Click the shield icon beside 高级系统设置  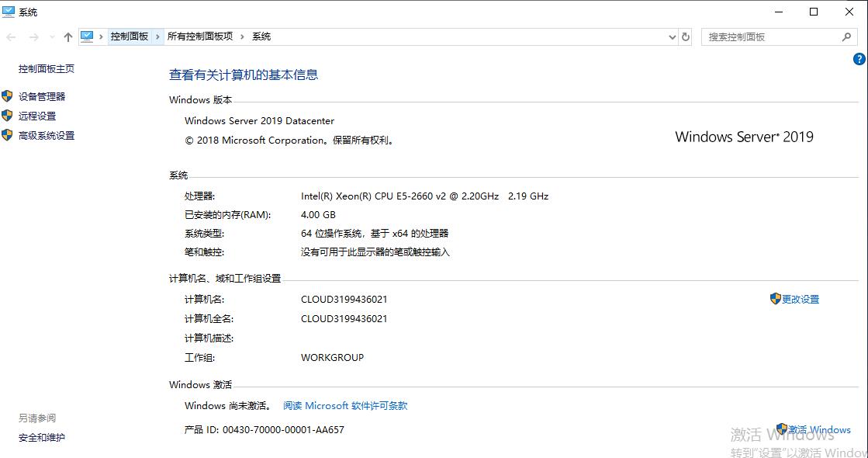[x=7, y=135]
